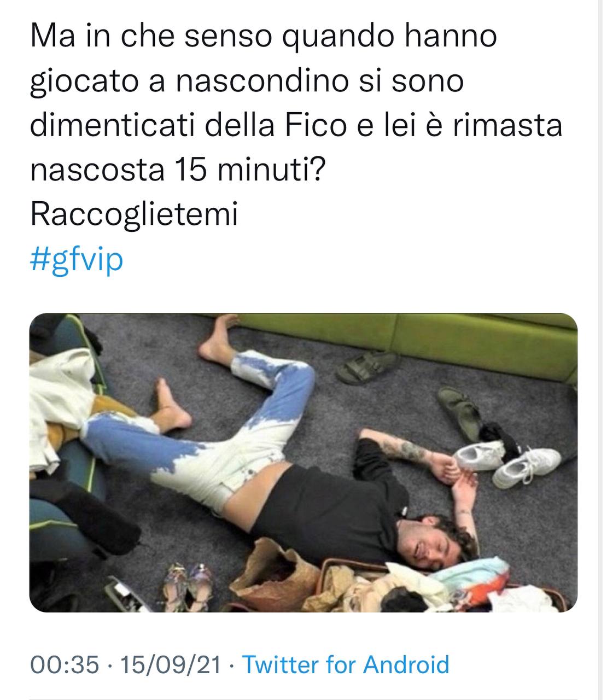
Task: Click the 15/09/21 tweet date
Action: tap(170, 664)
